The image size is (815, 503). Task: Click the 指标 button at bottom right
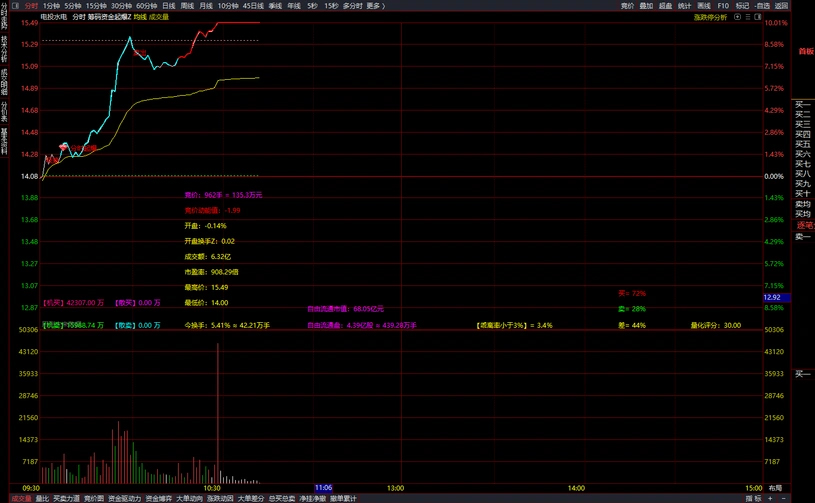[753, 498]
